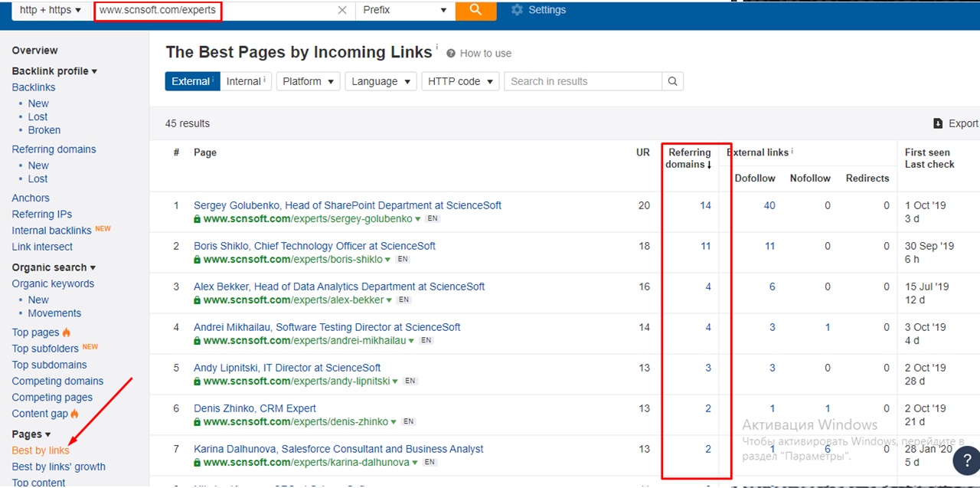Click the orange search magnifier button

[475, 10]
